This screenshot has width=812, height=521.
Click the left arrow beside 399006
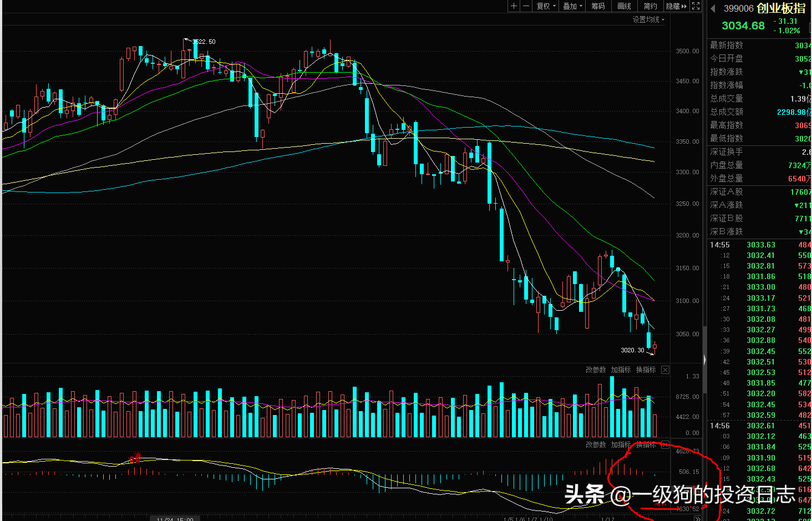pos(713,8)
